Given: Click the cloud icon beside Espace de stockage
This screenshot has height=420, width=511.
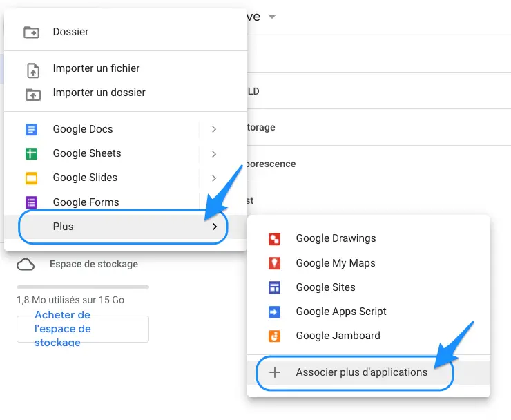Looking at the screenshot, I should tap(26, 265).
